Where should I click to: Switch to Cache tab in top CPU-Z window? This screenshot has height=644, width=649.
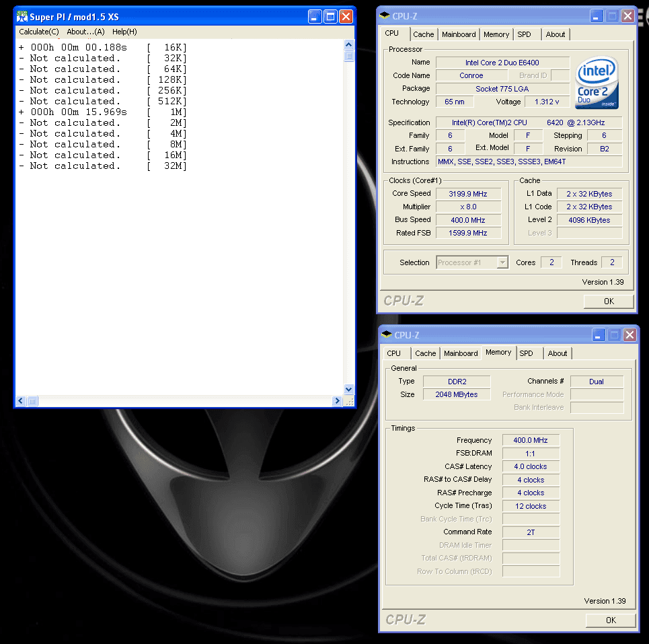(424, 34)
